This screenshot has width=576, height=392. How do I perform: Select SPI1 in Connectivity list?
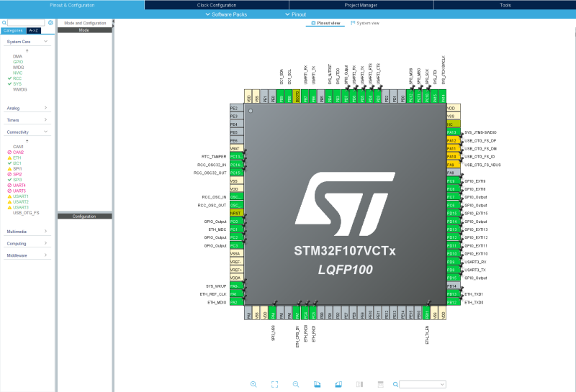[x=17, y=168]
